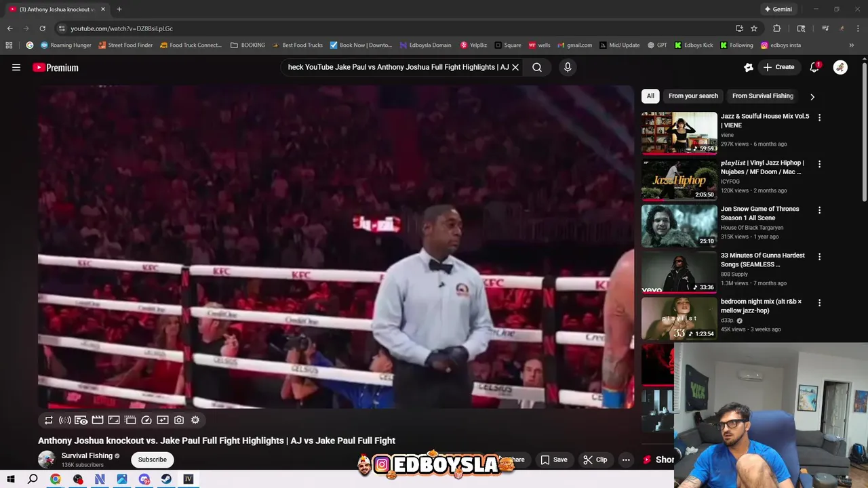Image resolution: width=868 pixels, height=488 pixels.
Task: Open the three-dot more actions menu
Action: tap(626, 460)
